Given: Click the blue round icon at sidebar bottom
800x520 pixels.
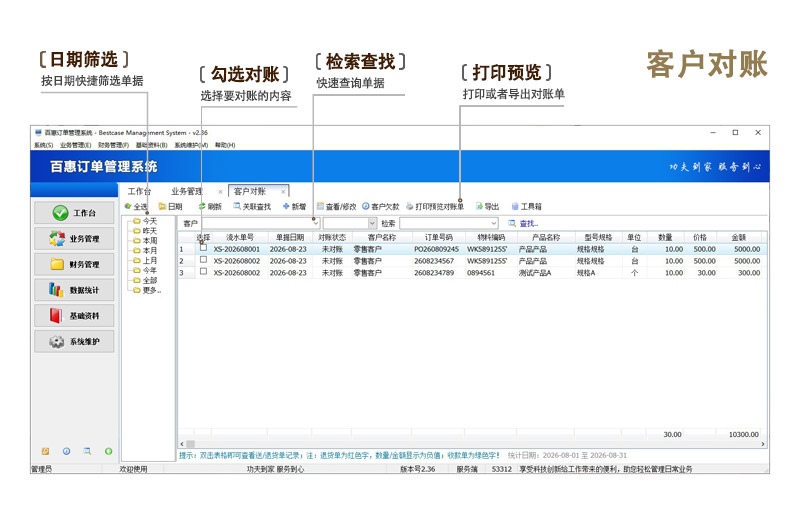Looking at the screenshot, I should click(x=66, y=451).
